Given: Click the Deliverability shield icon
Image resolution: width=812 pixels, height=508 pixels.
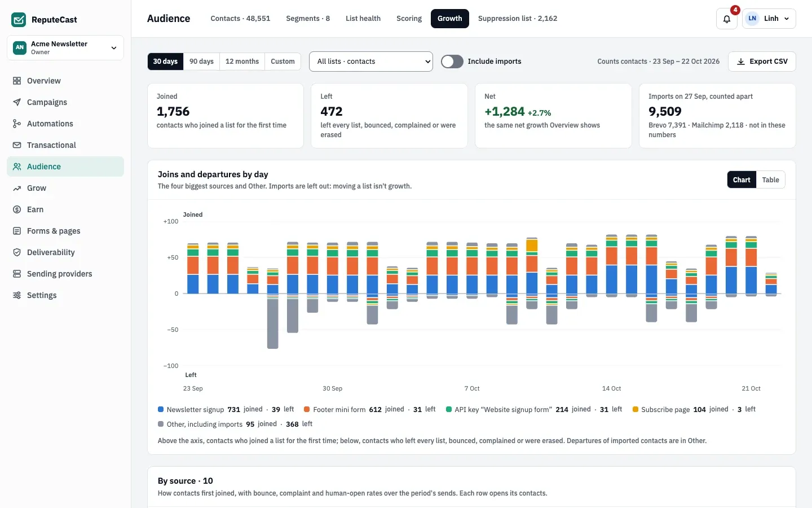Looking at the screenshot, I should 17,252.
